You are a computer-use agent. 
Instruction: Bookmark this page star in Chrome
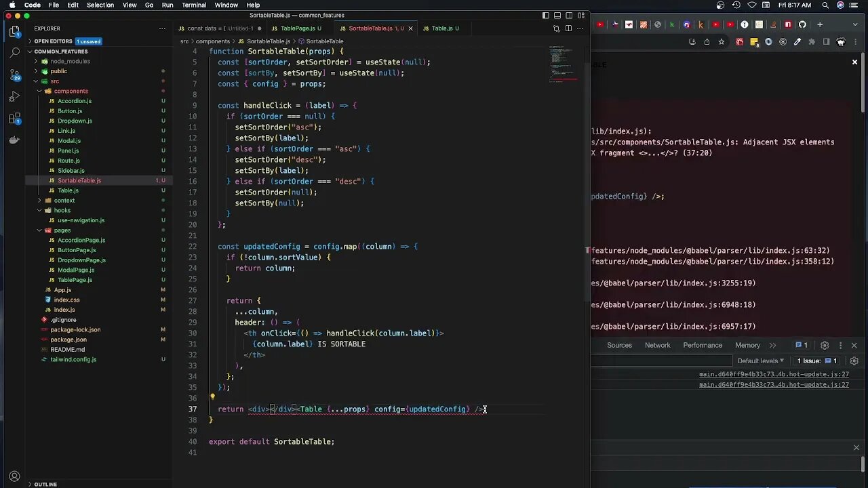click(722, 41)
